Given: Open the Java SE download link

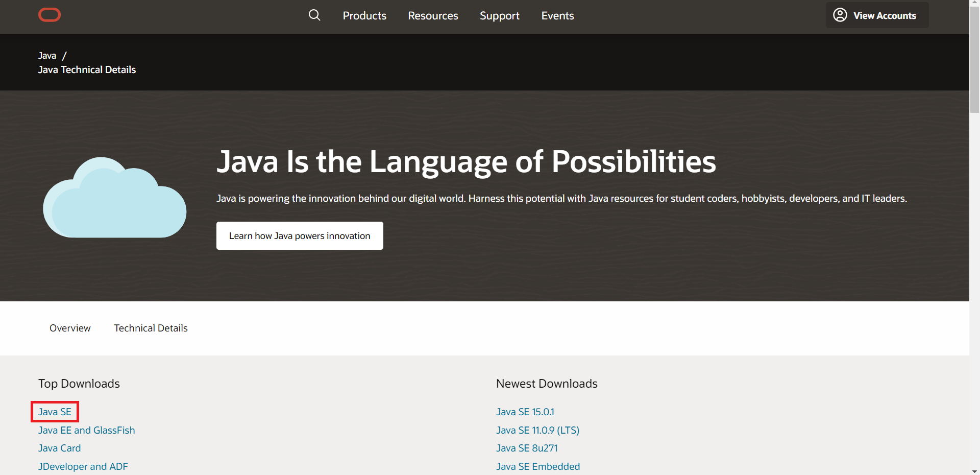Looking at the screenshot, I should point(55,412).
